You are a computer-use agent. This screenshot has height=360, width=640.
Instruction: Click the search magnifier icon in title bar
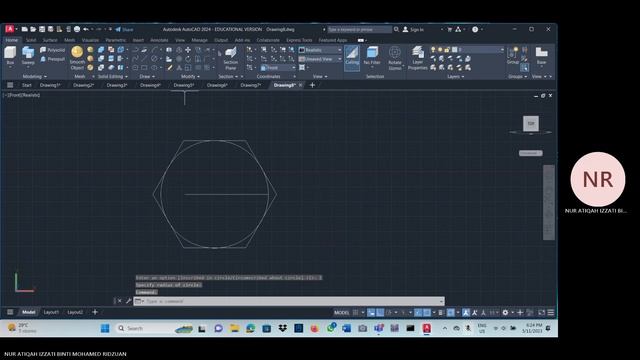(x=396, y=29)
